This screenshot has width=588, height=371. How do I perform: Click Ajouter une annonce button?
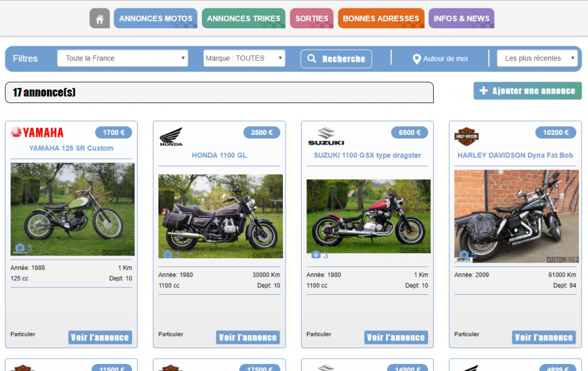(x=527, y=91)
